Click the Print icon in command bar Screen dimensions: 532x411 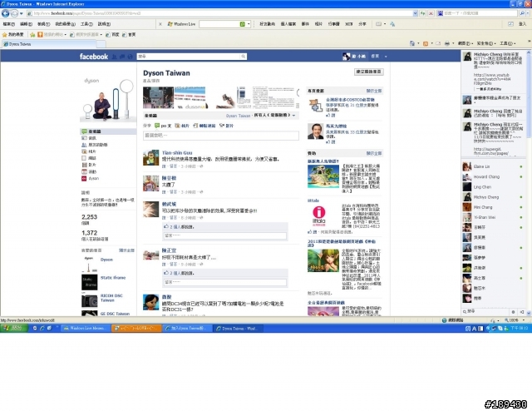pyautogui.click(x=447, y=43)
